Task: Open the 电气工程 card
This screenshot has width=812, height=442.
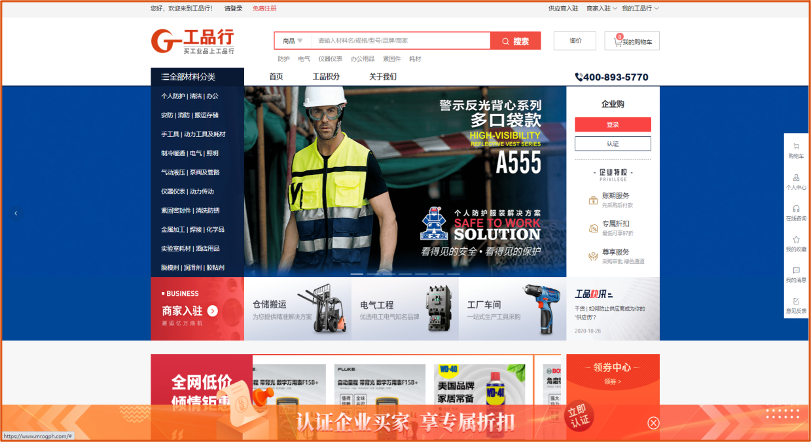Action: [x=405, y=309]
